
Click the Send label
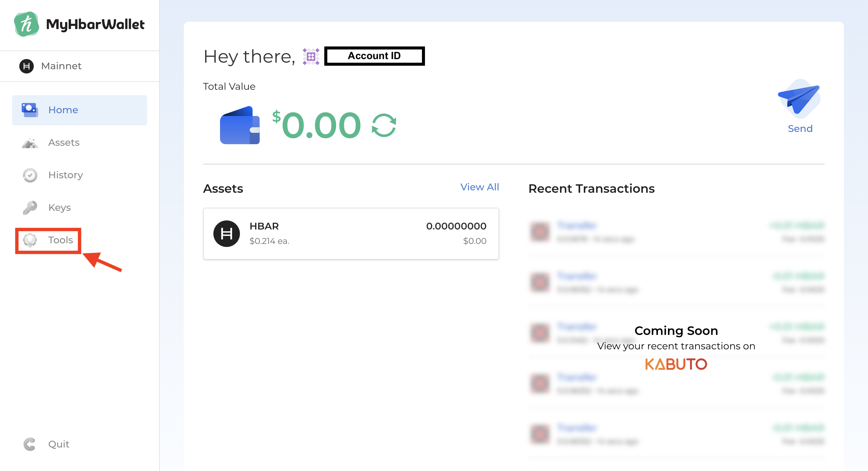800,129
